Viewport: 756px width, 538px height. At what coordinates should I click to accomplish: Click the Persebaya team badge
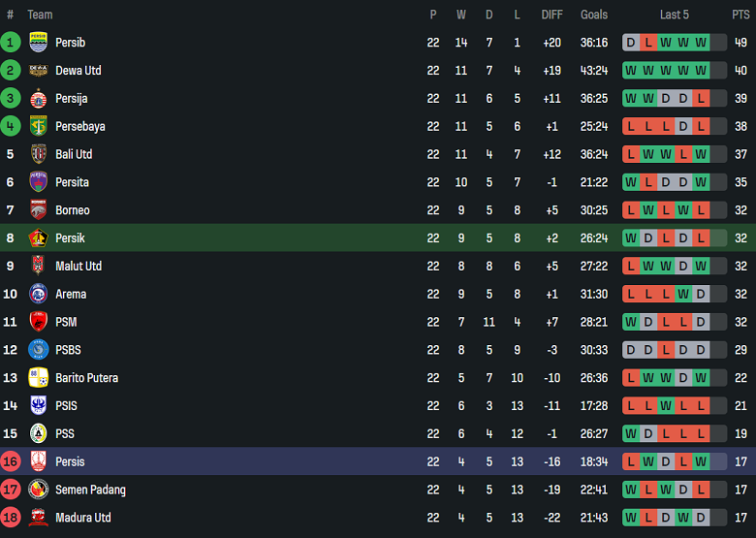coord(39,126)
